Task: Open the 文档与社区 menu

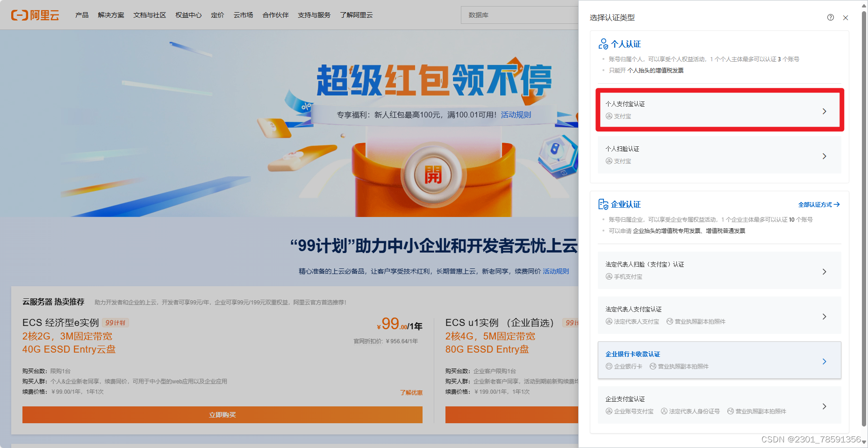Action: click(x=150, y=15)
